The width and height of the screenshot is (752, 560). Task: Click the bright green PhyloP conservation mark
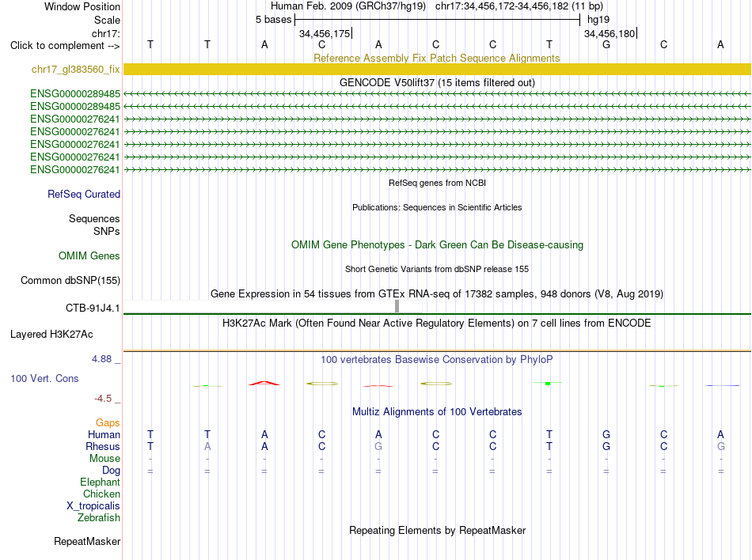548,384
